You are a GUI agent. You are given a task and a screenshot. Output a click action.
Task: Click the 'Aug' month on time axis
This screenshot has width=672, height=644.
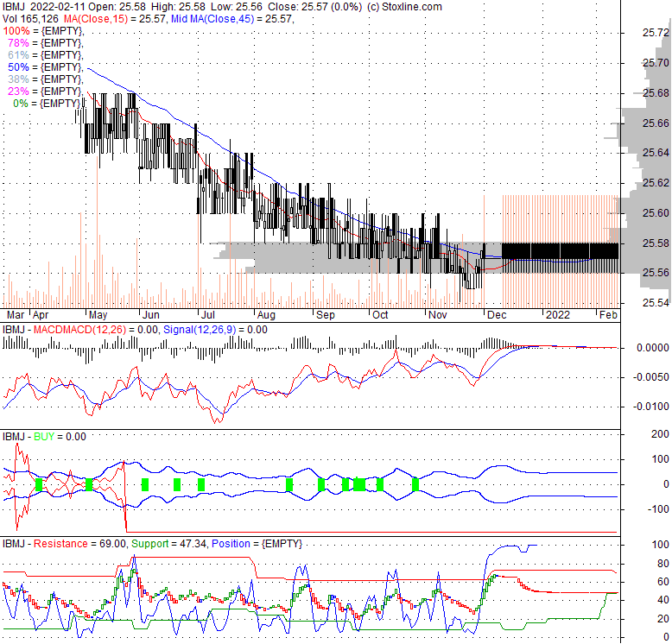pyautogui.click(x=266, y=315)
